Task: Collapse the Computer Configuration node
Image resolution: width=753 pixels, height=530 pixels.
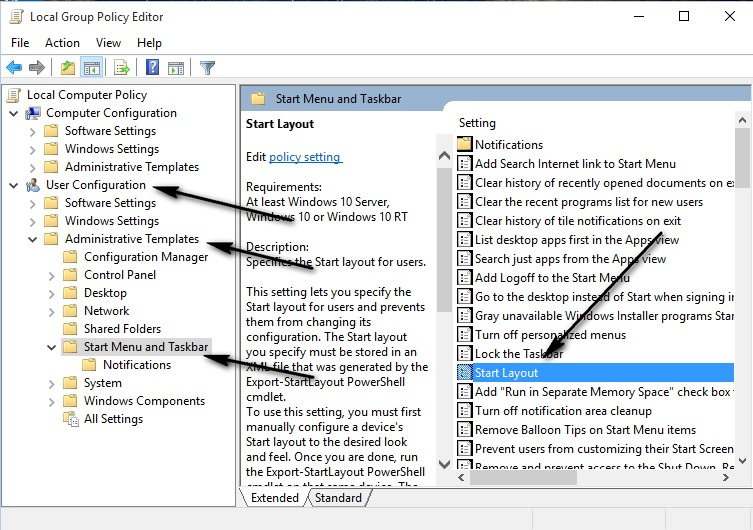Action: click(14, 114)
